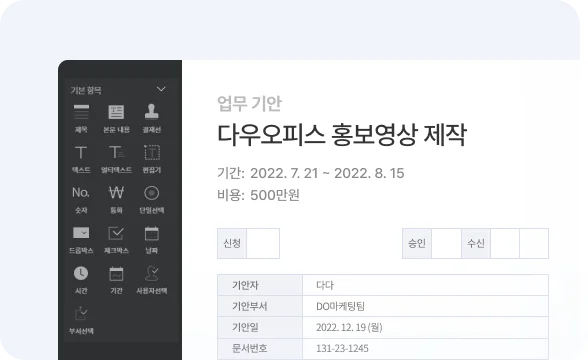Choose the 텍스트 field icon

tap(81, 153)
